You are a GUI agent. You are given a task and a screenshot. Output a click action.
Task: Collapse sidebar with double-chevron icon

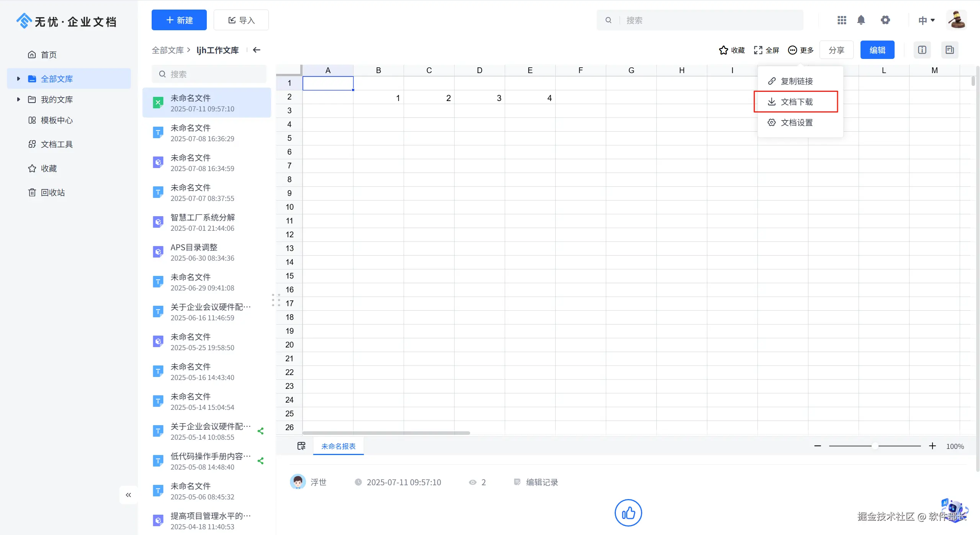point(128,495)
